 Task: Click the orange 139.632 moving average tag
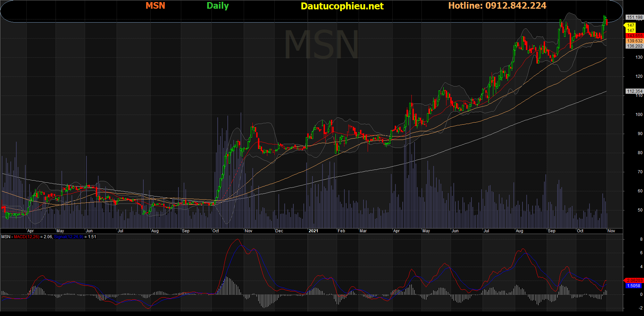[x=635, y=41]
